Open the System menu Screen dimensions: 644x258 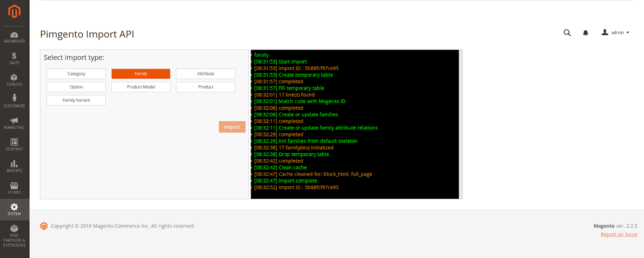point(14,210)
